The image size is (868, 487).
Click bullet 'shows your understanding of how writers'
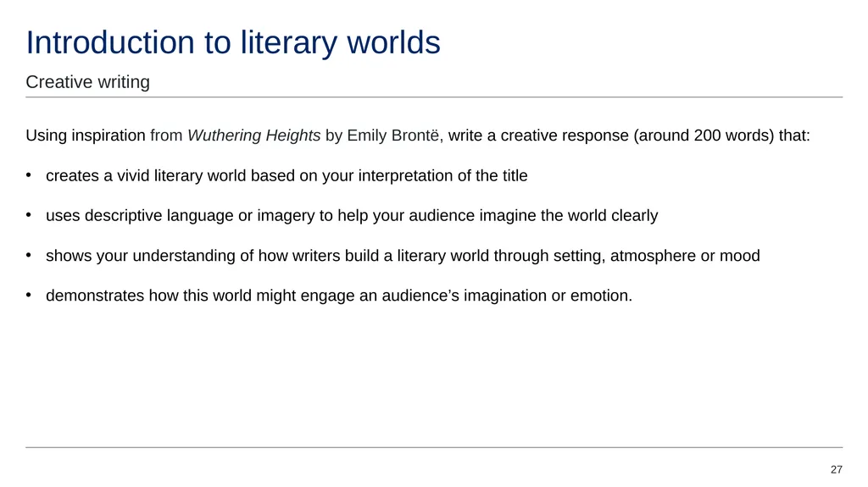pos(403,256)
